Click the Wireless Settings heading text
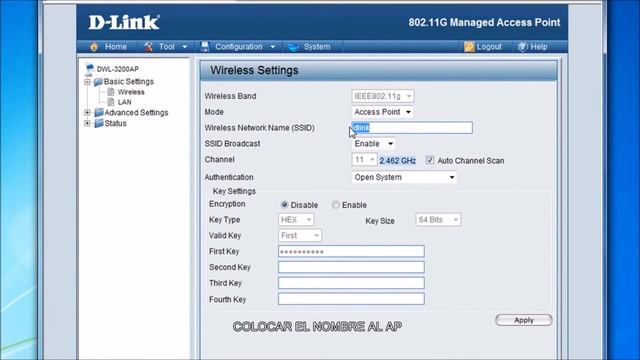The width and height of the screenshot is (640, 360). [254, 70]
